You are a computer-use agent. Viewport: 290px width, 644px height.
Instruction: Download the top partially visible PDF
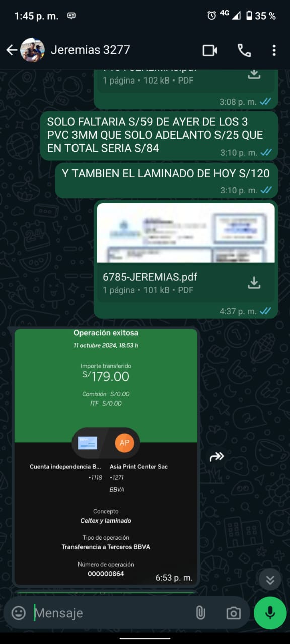point(254,74)
